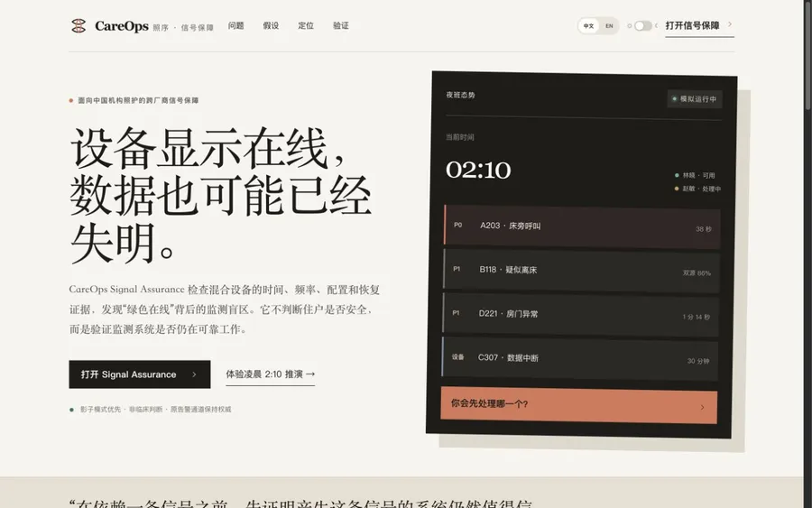This screenshot has width=812, height=508.
Task: Switch language to 中文
Action: click(589, 26)
